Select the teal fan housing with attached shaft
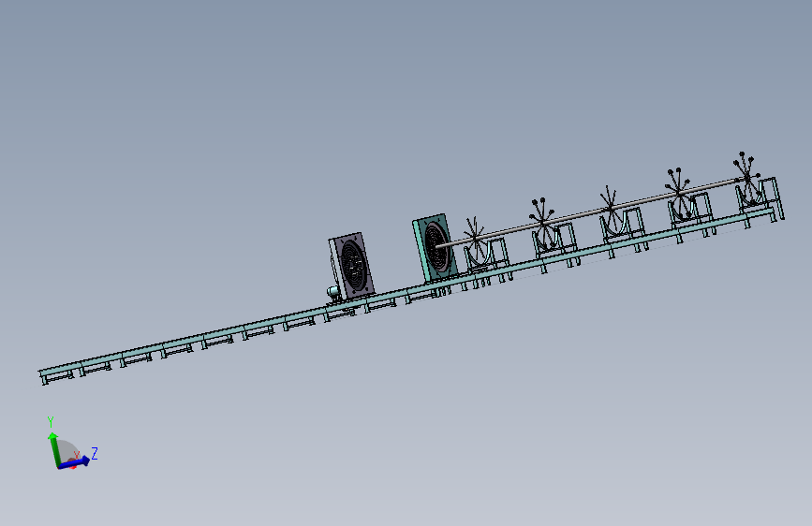Viewport: 812px width, 526px height. pos(435,248)
